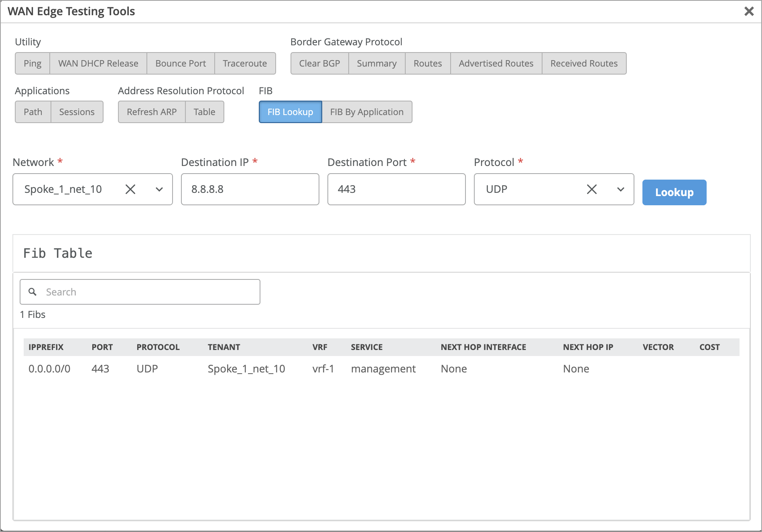Select the 0.0.0.0/0 row in the Fib Table
The height and width of the screenshot is (532, 762).
[49, 369]
